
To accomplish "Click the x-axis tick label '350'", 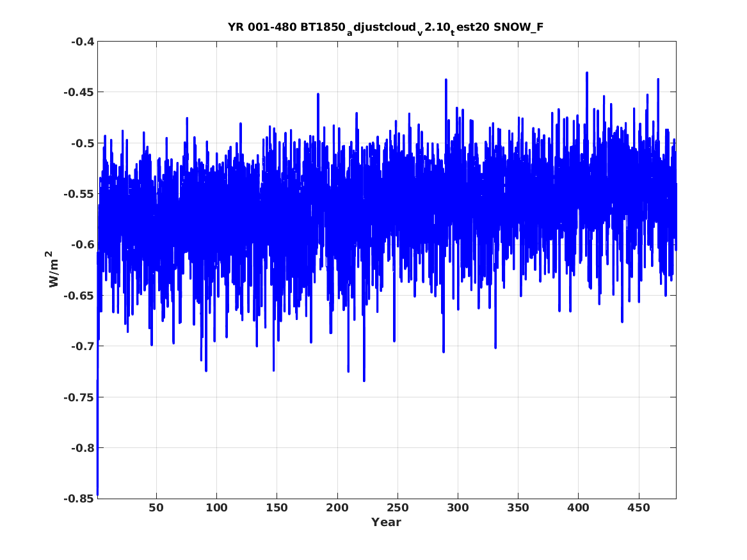I will coord(518,508).
